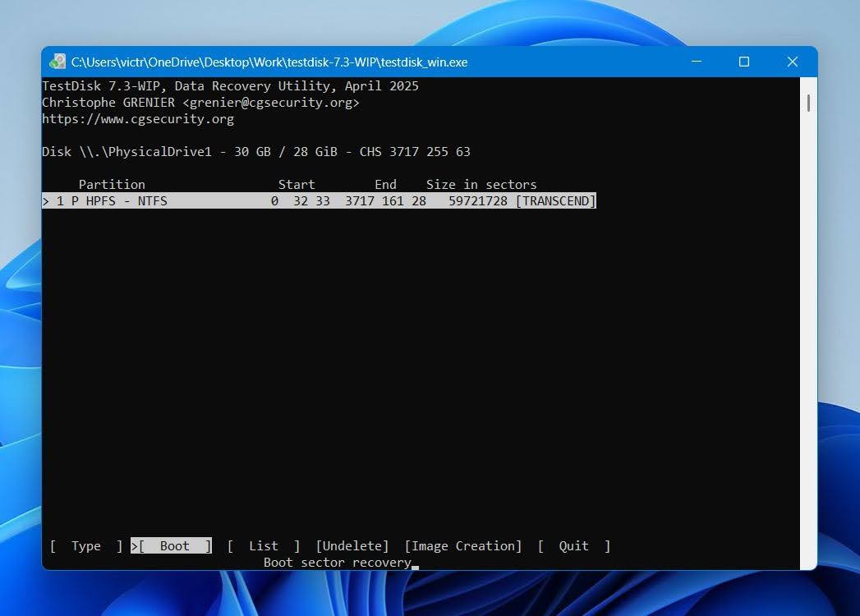The width and height of the screenshot is (860, 616).
Task: Click the TestDisk app icon in title bar
Action: [57, 62]
